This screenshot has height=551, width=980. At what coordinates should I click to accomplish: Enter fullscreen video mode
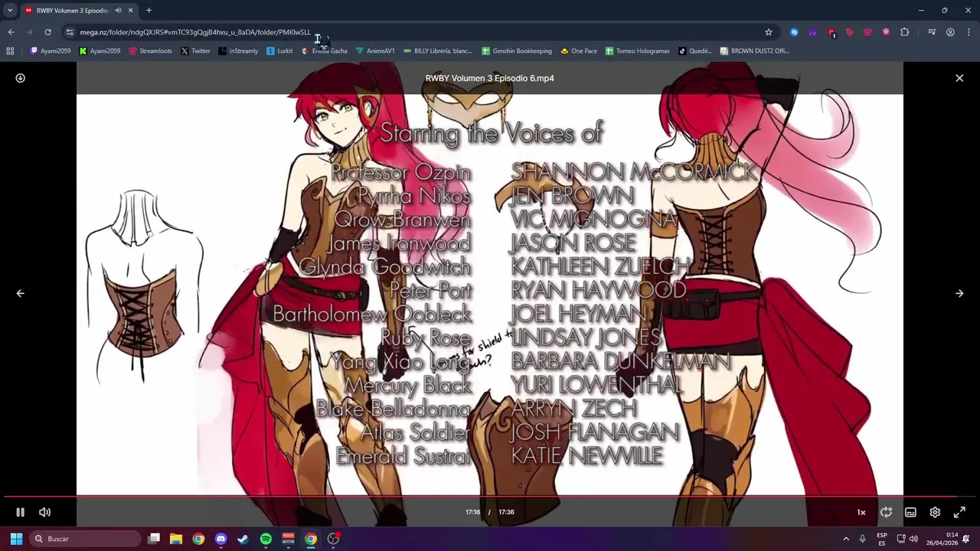(959, 512)
